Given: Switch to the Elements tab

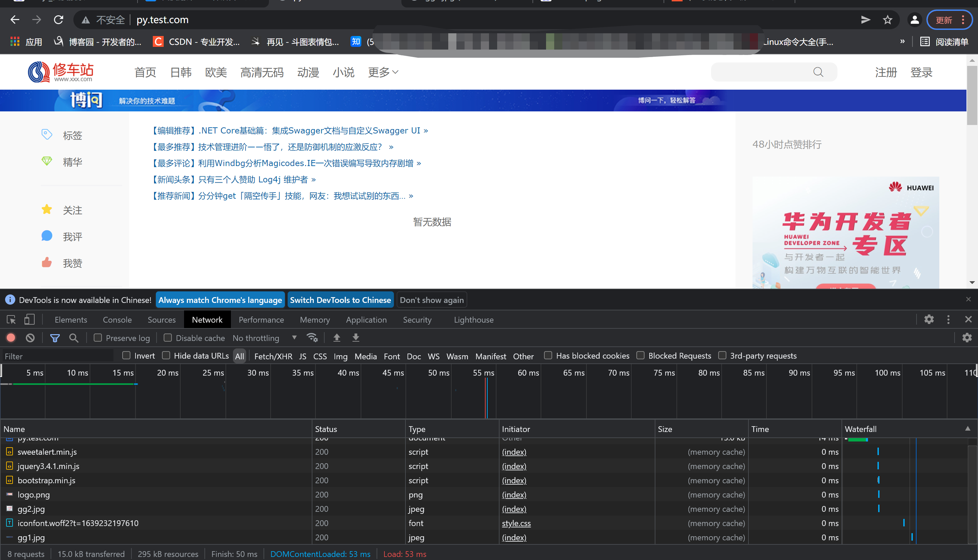Looking at the screenshot, I should (x=71, y=320).
